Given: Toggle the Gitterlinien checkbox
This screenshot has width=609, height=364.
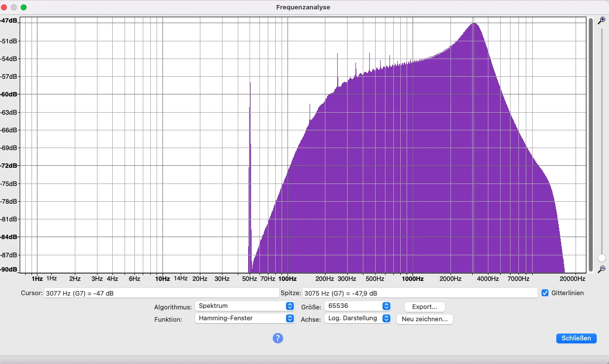Looking at the screenshot, I should (x=545, y=293).
